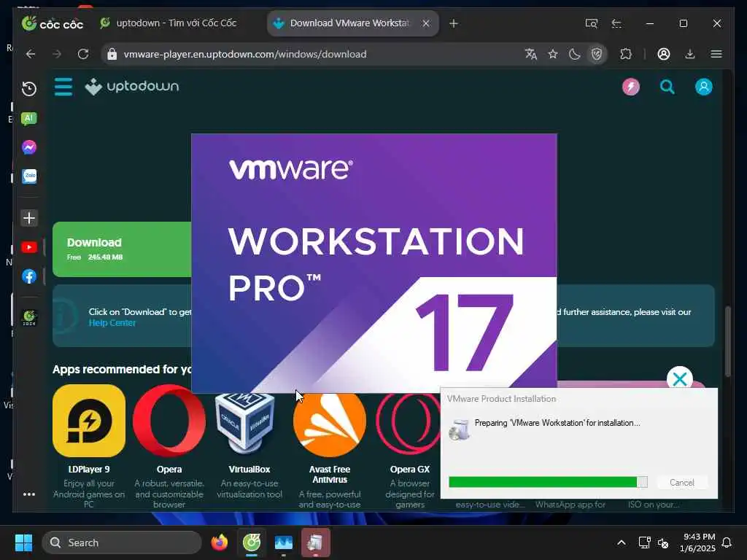Screen dimensions: 747x560
Task: Open the notifications bell
Action: [x=727, y=542]
